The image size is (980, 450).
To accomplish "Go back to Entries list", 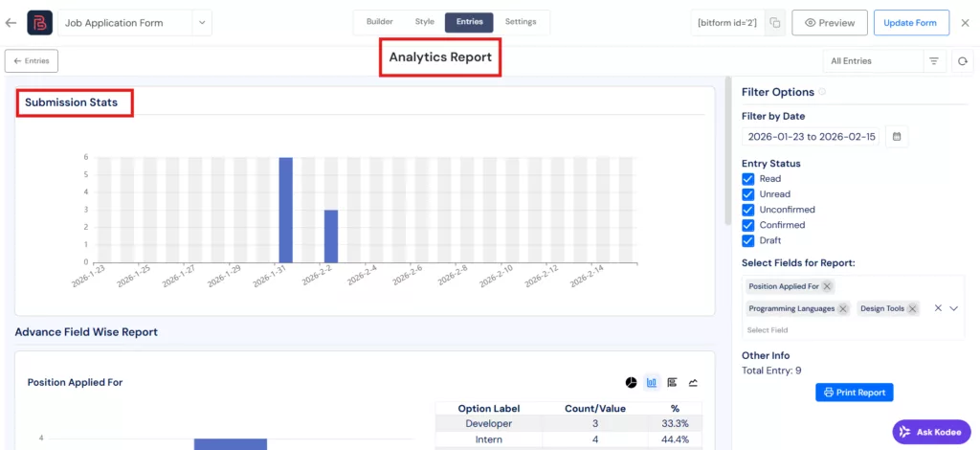I will 32,61.
